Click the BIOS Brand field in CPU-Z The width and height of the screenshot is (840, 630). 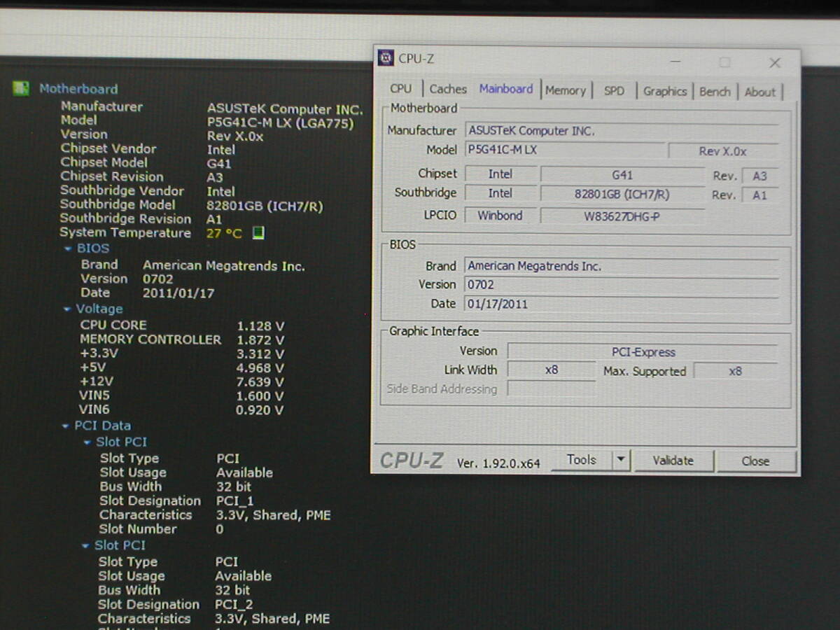pyautogui.click(x=622, y=267)
